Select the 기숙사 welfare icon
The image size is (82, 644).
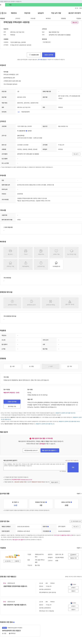coord(26,252)
